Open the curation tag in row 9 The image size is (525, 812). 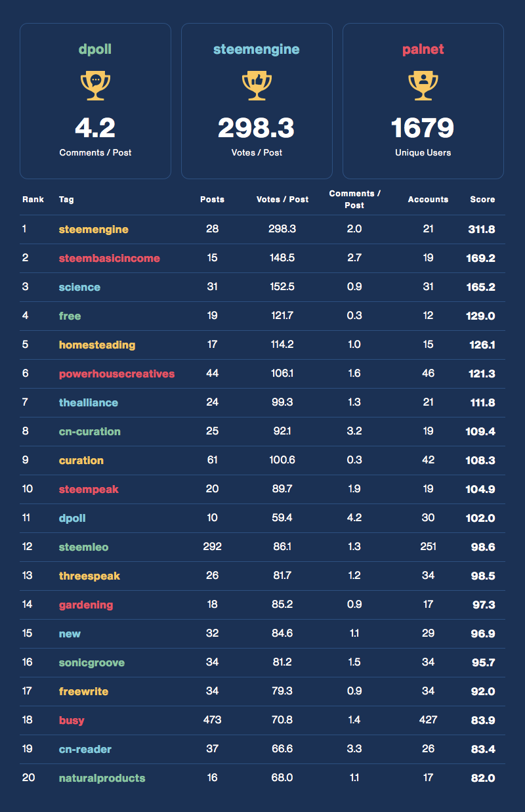point(81,460)
